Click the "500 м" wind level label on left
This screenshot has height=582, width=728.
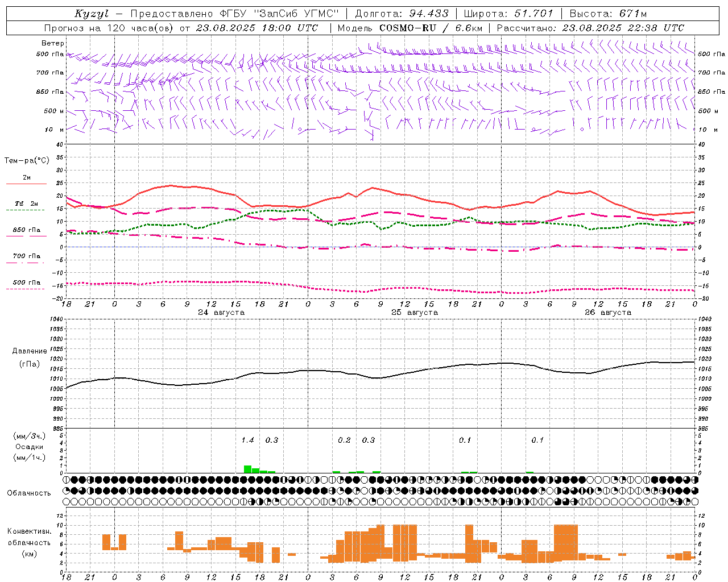(x=55, y=111)
